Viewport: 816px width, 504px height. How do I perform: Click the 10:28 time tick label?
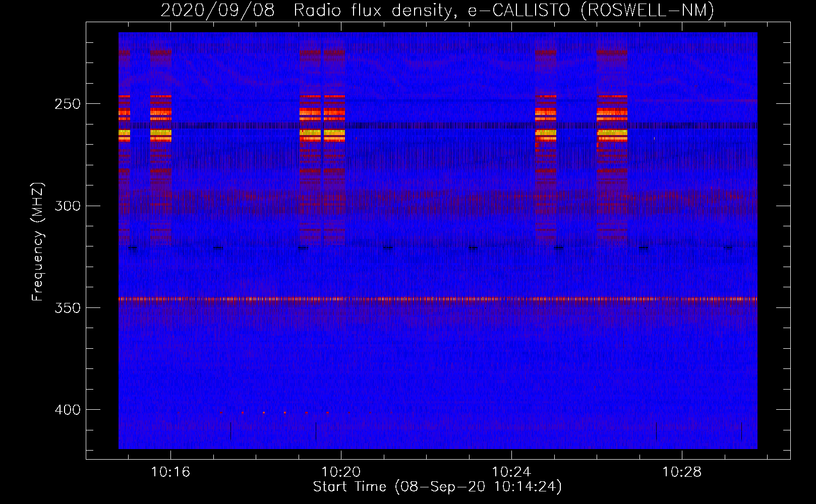682,472
